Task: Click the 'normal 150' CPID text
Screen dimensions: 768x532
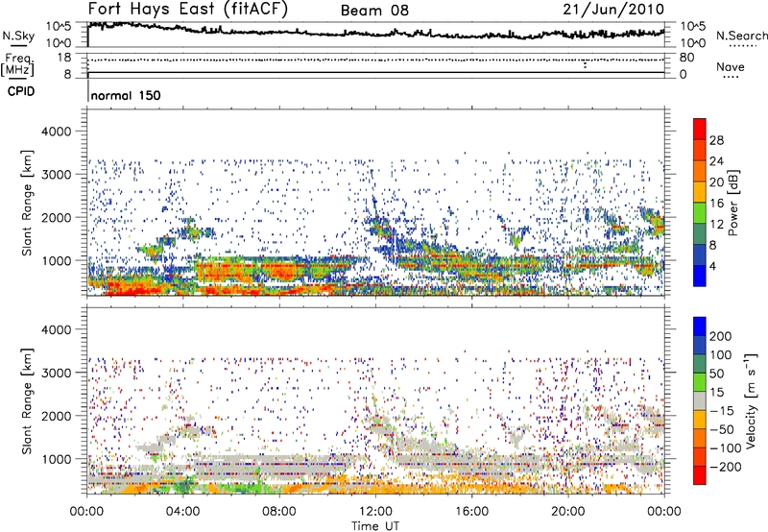Action: (126, 95)
